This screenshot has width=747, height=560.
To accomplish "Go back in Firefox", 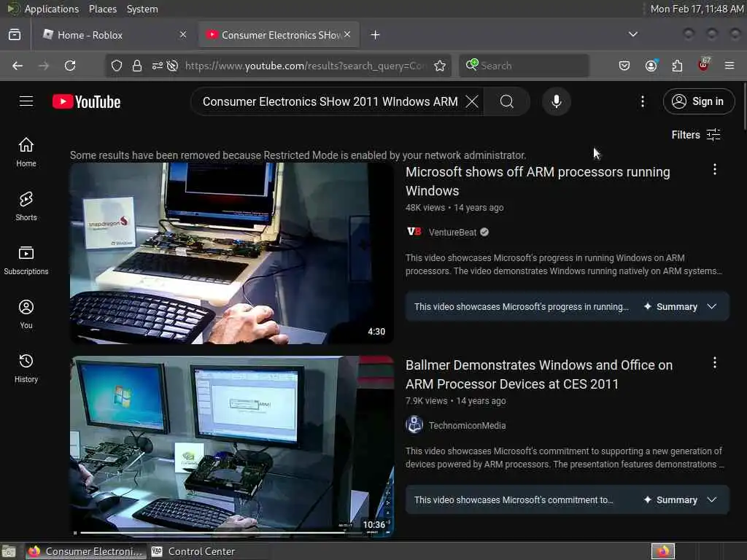I will [x=18, y=66].
